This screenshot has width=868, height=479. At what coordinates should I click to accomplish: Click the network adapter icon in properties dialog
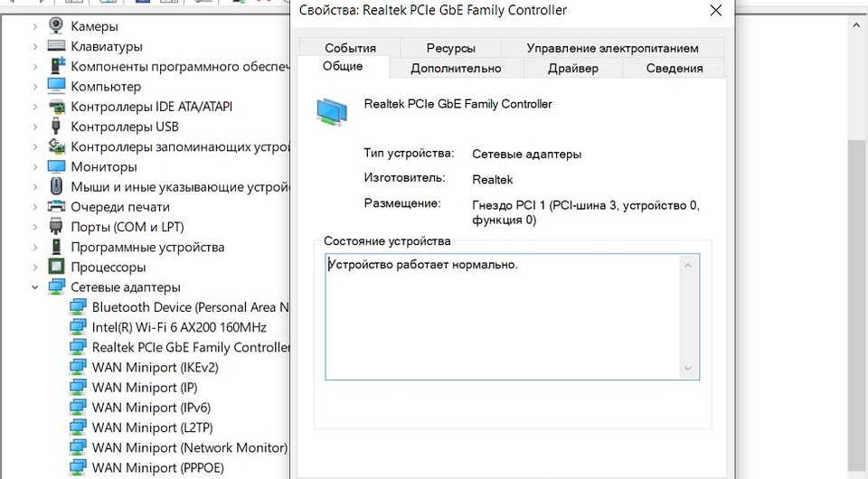[332, 112]
